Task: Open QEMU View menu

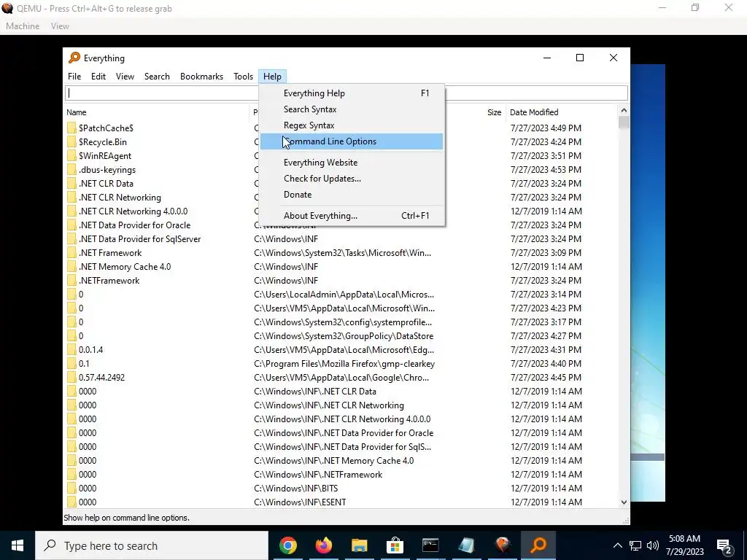Action: (60, 26)
